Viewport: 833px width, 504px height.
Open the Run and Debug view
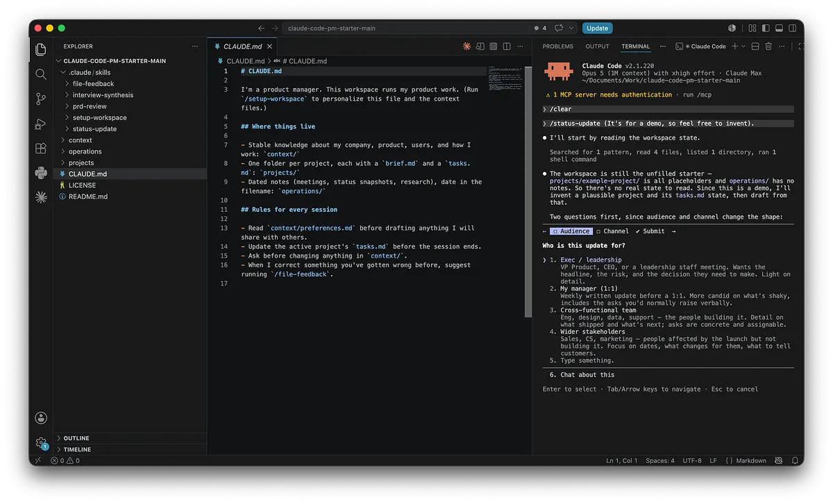[x=41, y=124]
